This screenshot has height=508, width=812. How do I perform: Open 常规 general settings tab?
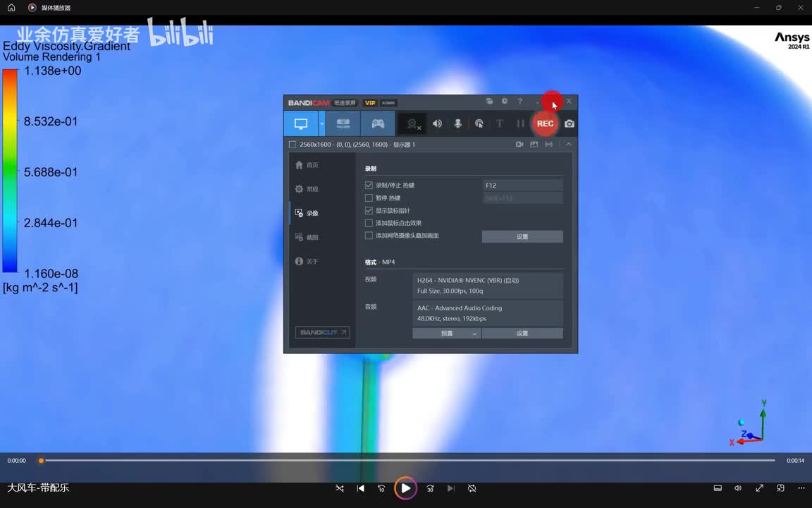pos(307,189)
